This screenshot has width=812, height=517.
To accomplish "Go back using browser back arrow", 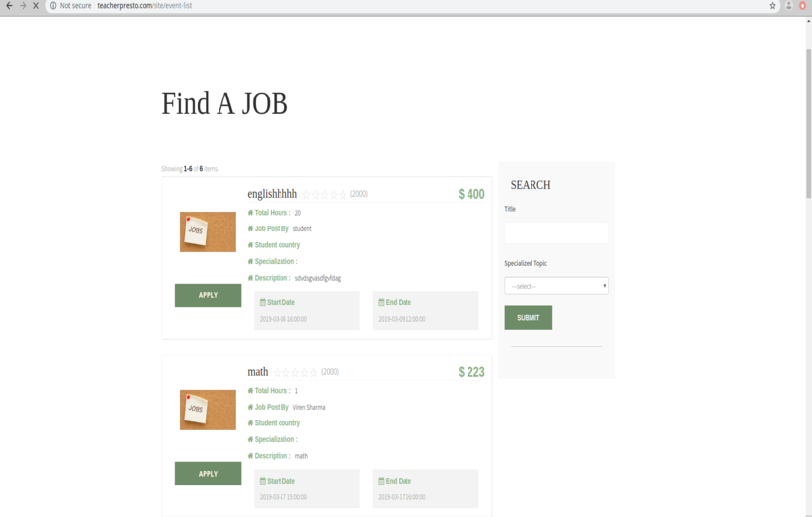I will coord(9,5).
